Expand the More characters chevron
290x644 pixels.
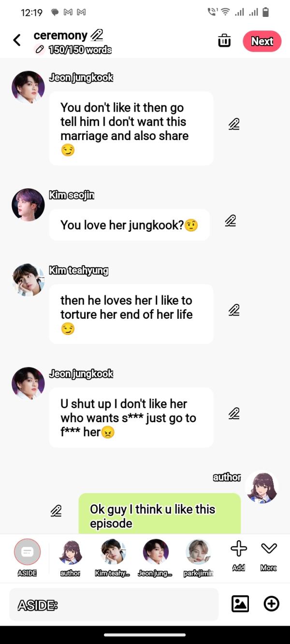tap(269, 556)
